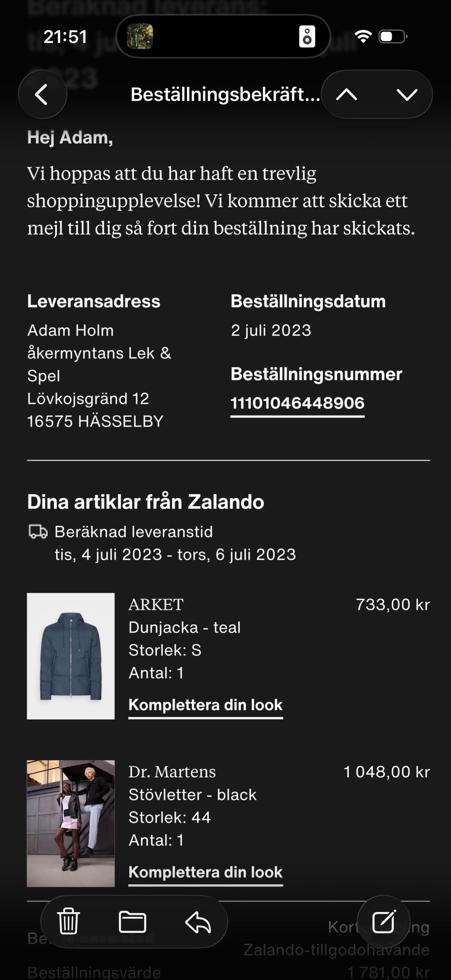Tap the delivery truck icon
Viewport: 451px width, 980px height.
click(38, 532)
